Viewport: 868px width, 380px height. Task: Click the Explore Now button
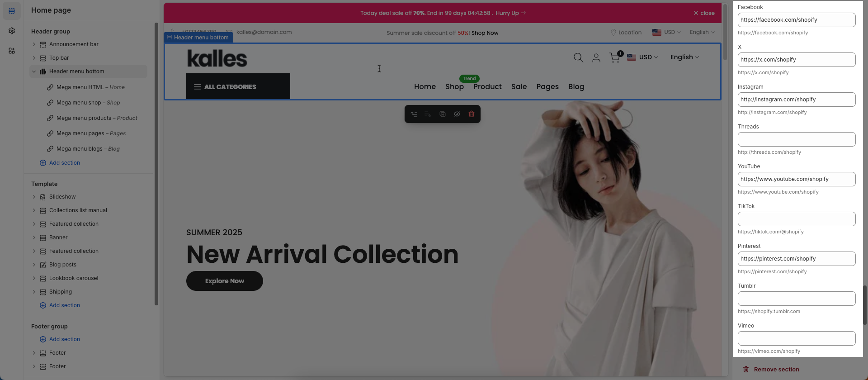click(225, 281)
